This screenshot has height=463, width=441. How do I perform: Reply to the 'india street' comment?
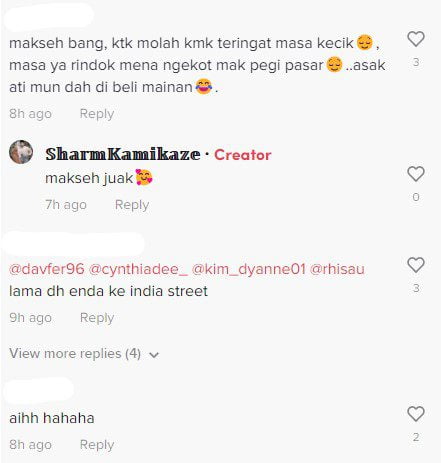pyautogui.click(x=97, y=318)
